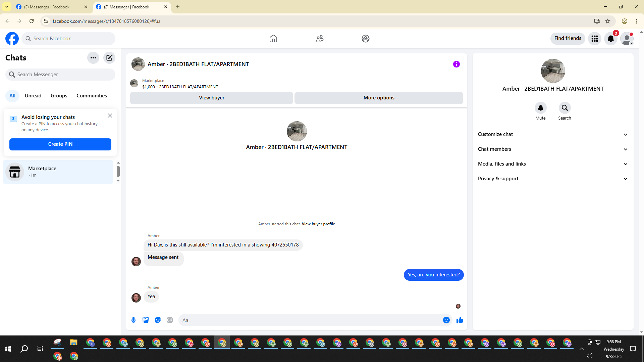Choose a GIF icon
Screen dimensions: 644x362
click(170, 320)
